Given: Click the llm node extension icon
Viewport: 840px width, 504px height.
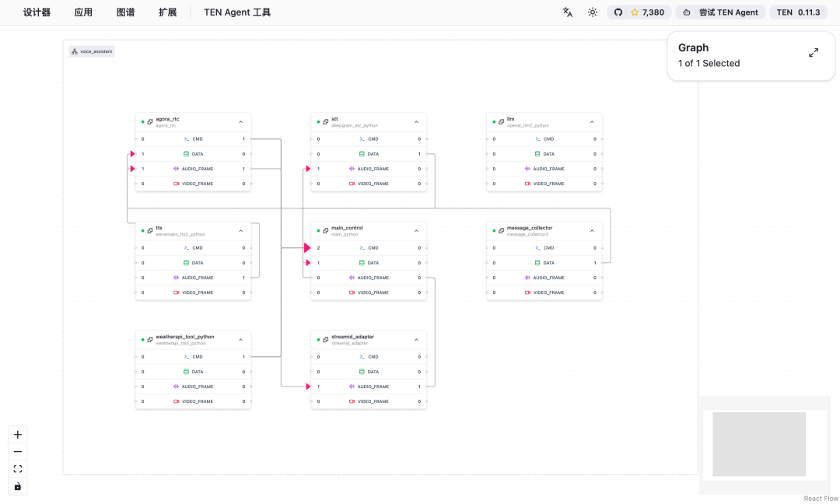Looking at the screenshot, I should (501, 122).
